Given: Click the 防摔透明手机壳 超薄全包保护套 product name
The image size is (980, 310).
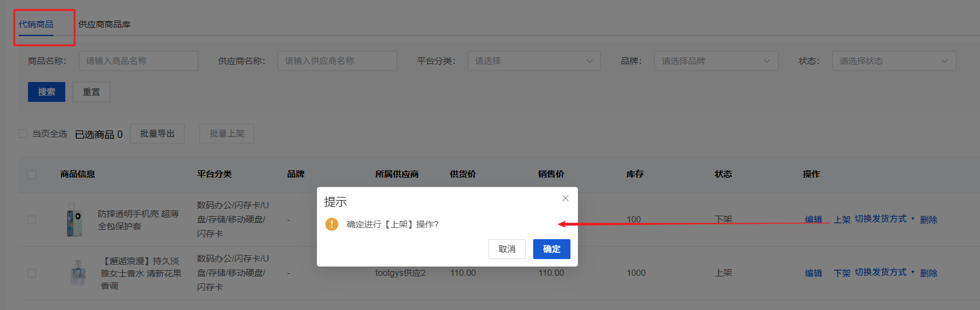Looking at the screenshot, I should [138, 220].
